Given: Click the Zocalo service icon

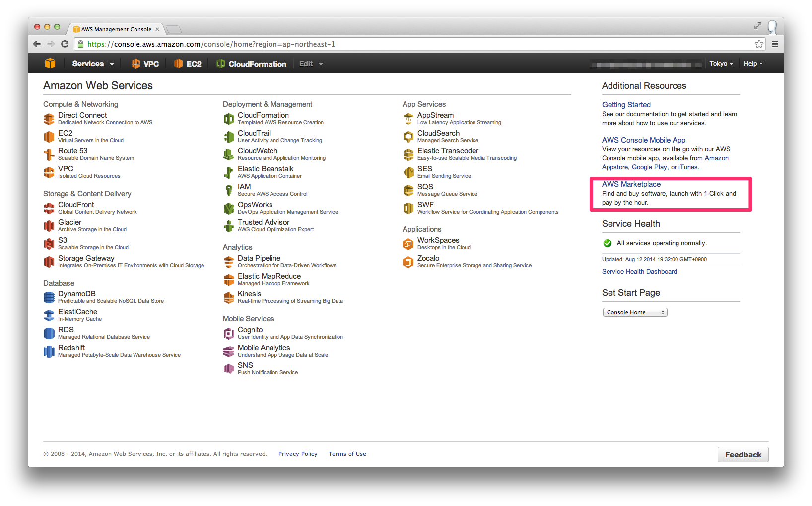Looking at the screenshot, I should pyautogui.click(x=408, y=262).
